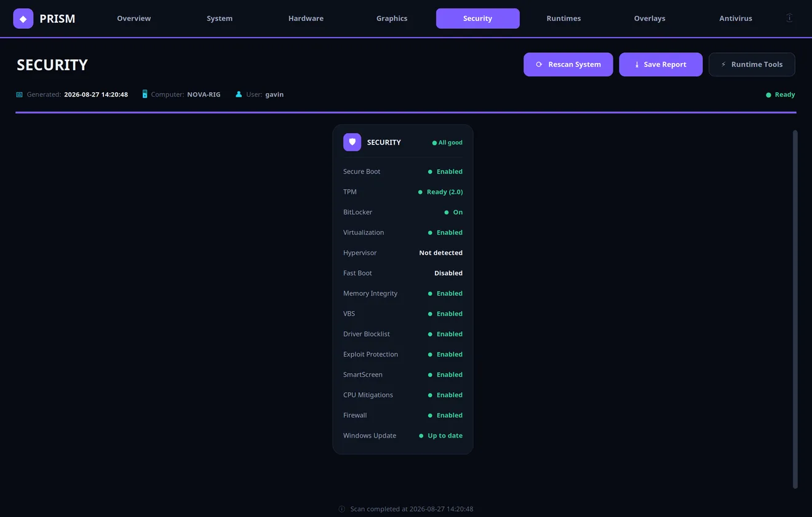
Task: Click the calendar icon next to Generated
Action: 19,95
